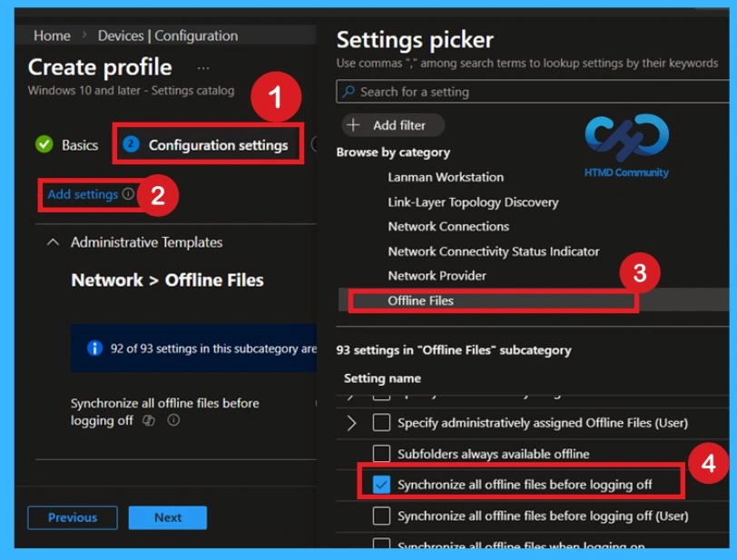The height and width of the screenshot is (560, 737).
Task: Uncheck Synchronize all offline files before logging off
Action: click(379, 484)
